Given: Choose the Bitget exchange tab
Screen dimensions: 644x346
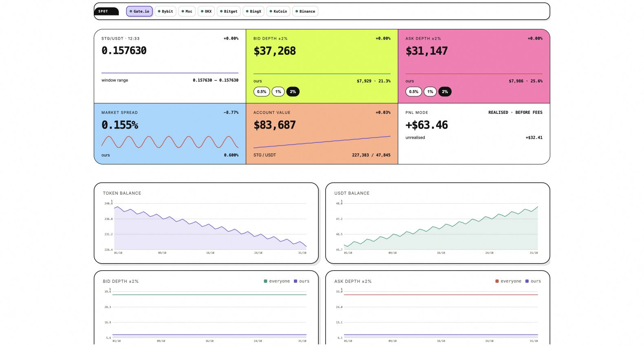Looking at the screenshot, I should click(x=229, y=11).
